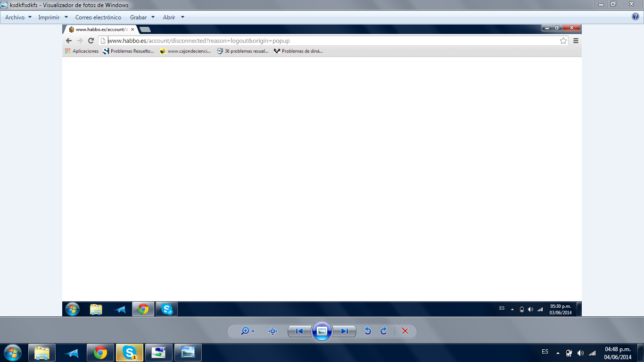Open Photo Viewer help icon
644x362 pixels.
[x=636, y=17]
